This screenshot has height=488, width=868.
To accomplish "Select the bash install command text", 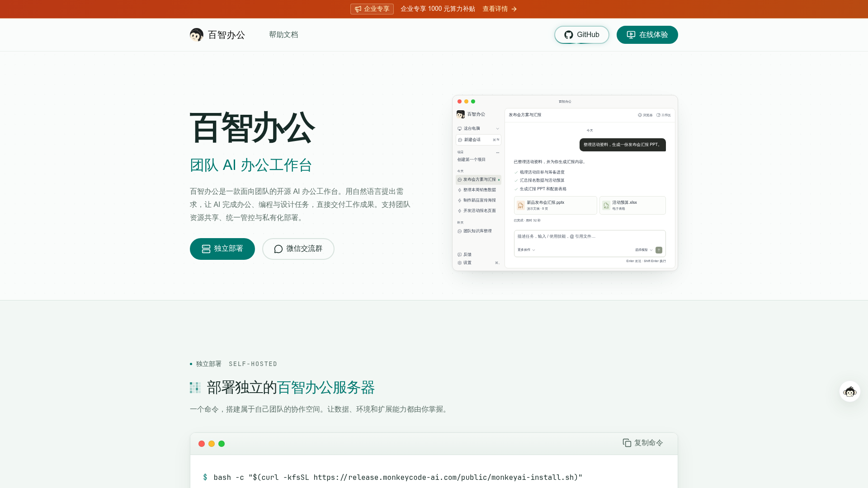I will coord(398,477).
